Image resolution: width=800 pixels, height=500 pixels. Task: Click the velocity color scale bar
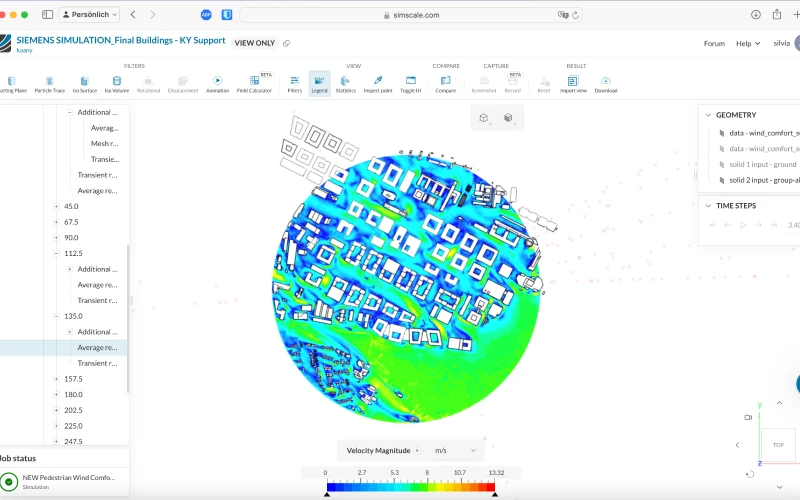tap(411, 487)
